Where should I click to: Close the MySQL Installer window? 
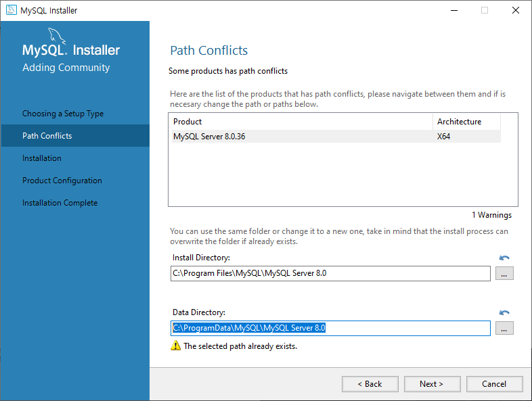click(x=516, y=11)
